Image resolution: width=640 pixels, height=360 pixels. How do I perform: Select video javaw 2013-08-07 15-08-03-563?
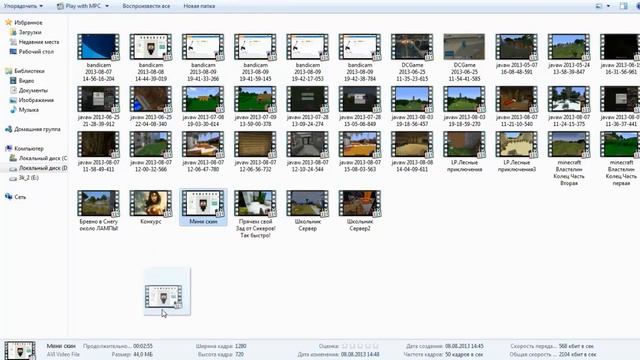point(360,152)
